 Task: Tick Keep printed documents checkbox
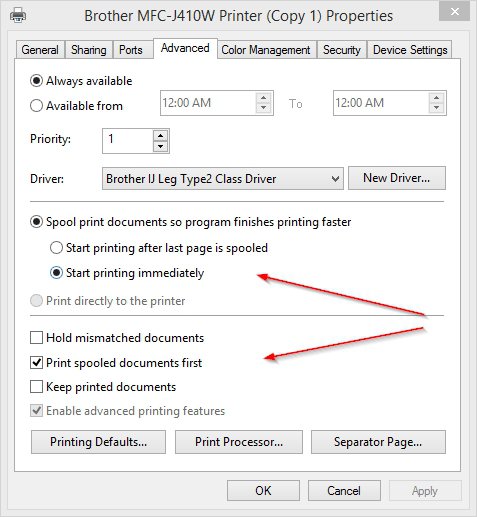pyautogui.click(x=36, y=387)
